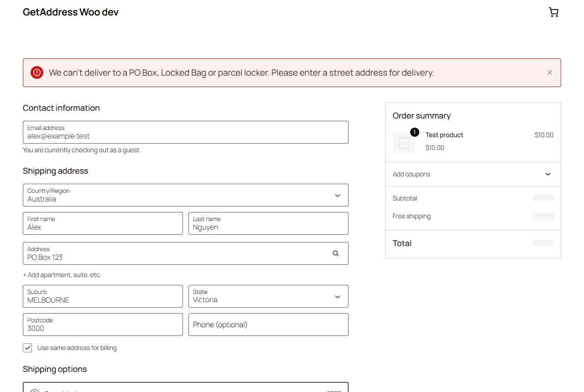Viewport: 584px width, 392px height.
Task: Click the Total label
Action: tap(402, 243)
